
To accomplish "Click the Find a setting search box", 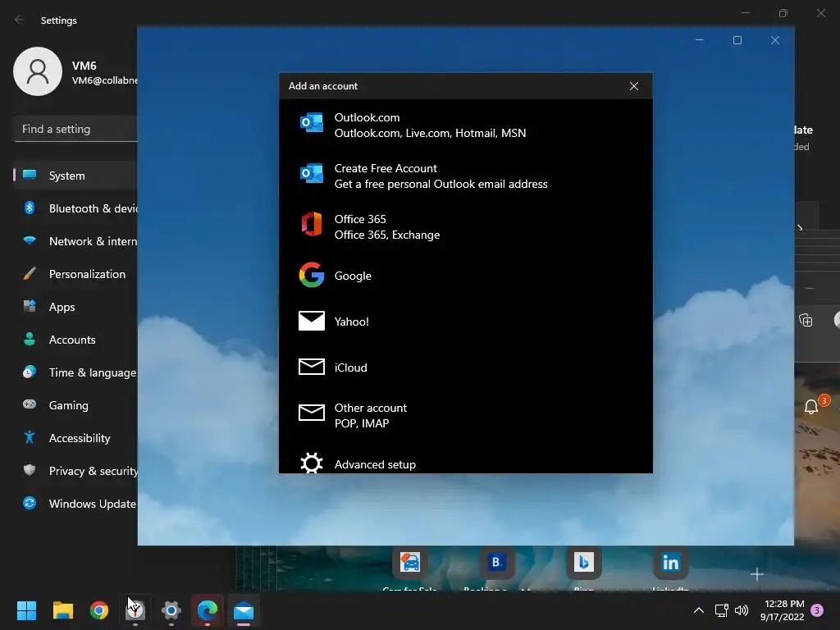I will click(x=75, y=129).
